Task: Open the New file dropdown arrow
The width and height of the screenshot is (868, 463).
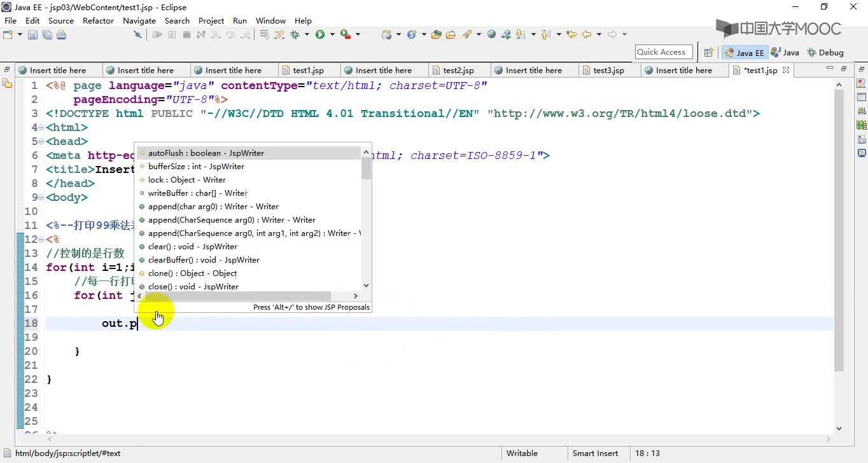Action: 20,34
